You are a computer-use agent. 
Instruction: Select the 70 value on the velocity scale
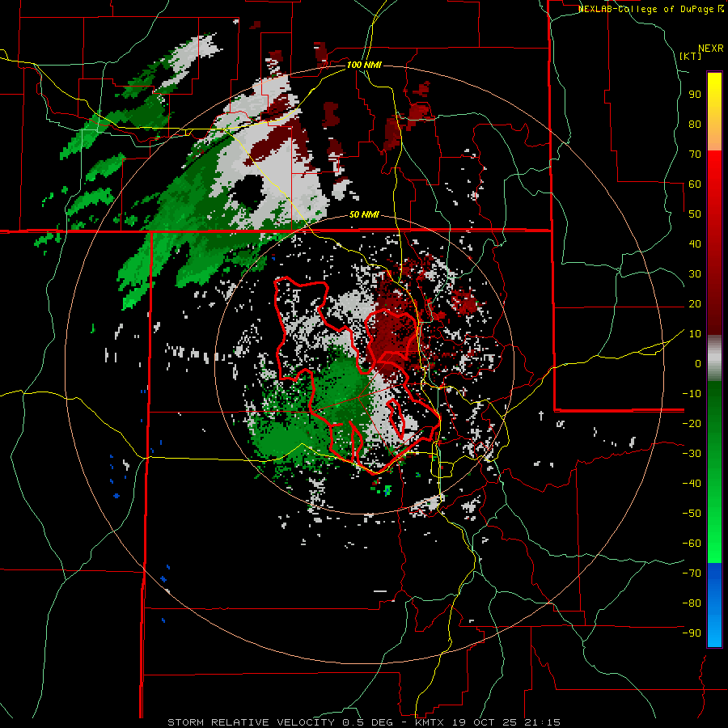click(695, 154)
